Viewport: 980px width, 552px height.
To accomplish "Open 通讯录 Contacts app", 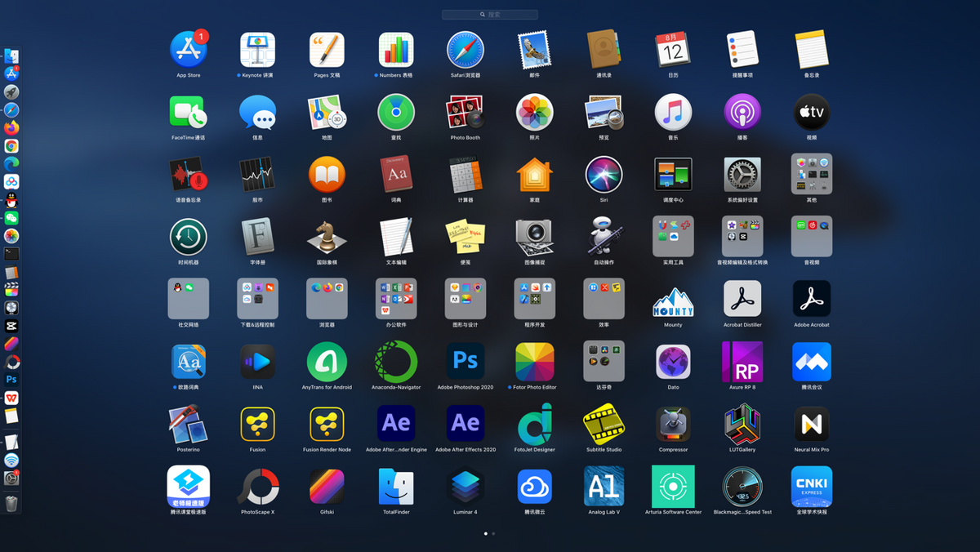I will 604,49.
